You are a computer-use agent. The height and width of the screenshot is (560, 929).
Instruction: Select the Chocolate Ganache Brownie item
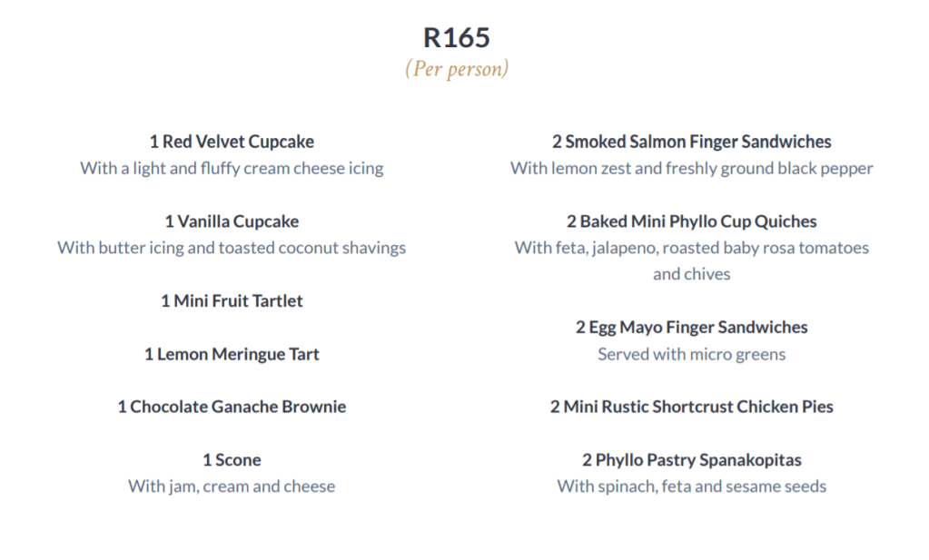[232, 407]
